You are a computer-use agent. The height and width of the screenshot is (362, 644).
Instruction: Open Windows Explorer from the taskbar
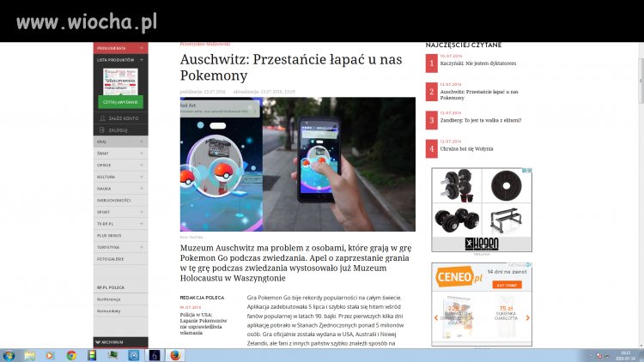29,355
